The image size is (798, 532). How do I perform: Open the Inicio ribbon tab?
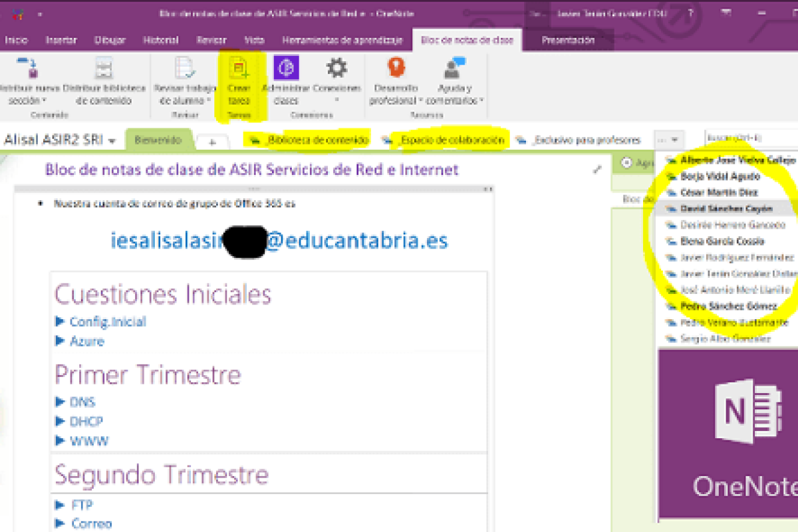coord(17,40)
